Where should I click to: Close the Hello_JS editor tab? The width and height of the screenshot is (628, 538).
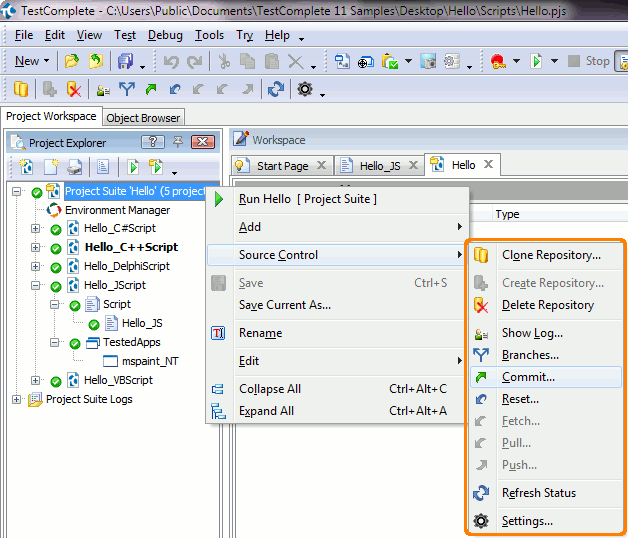[410, 166]
